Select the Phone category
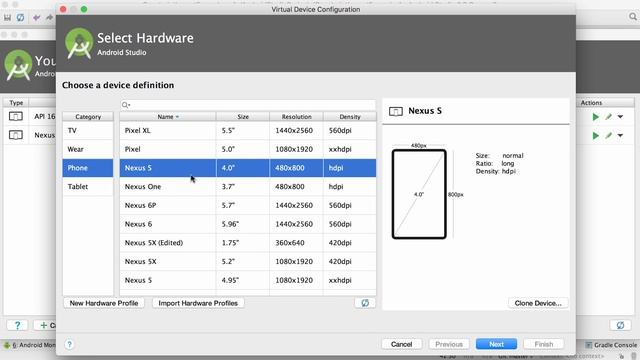Screen dimensions: 640x360 pyautogui.click(x=88, y=168)
